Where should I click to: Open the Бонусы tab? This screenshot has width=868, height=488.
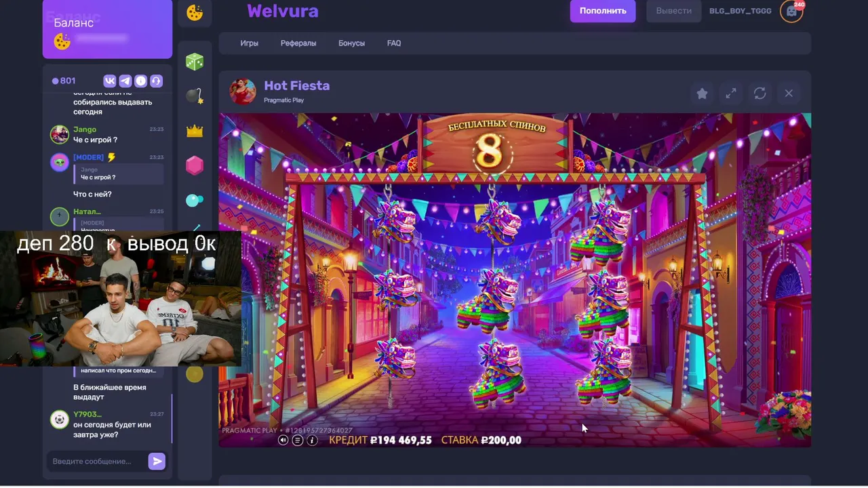click(x=351, y=43)
